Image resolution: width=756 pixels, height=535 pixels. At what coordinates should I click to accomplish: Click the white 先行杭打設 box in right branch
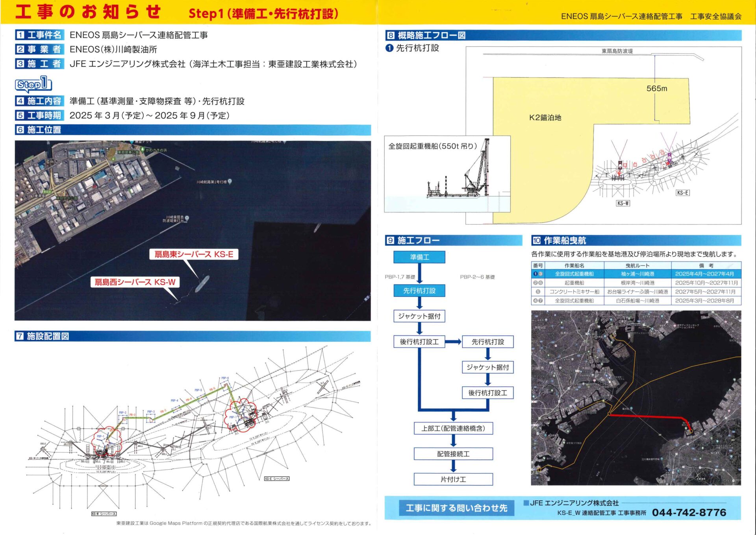[488, 342]
